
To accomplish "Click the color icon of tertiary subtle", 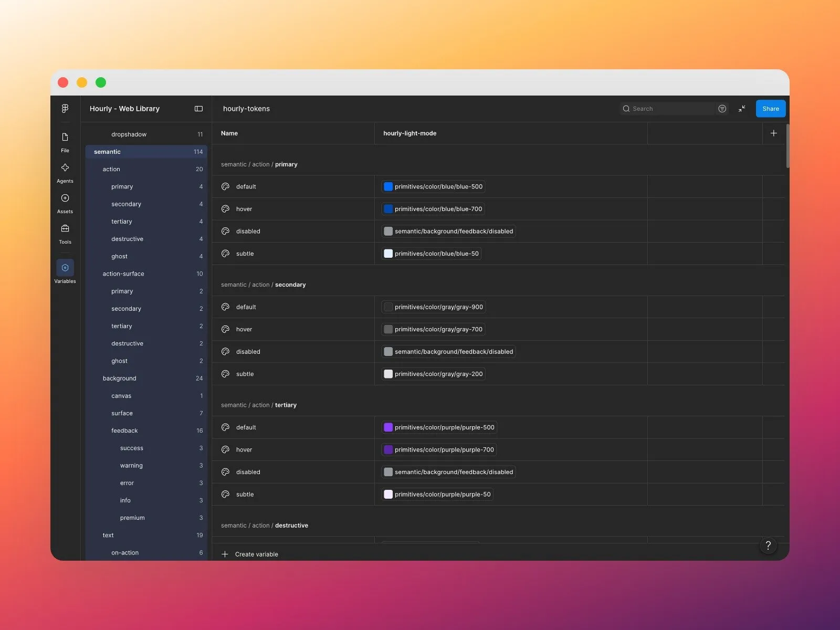I will (x=225, y=494).
